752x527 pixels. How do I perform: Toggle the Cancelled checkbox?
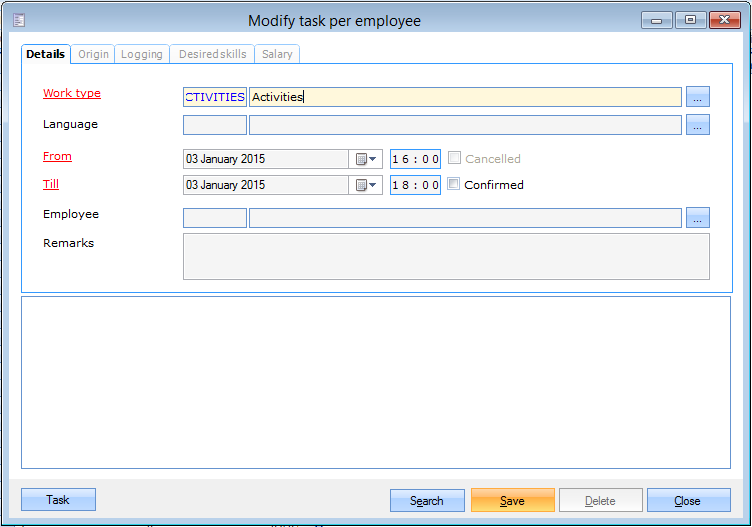455,158
